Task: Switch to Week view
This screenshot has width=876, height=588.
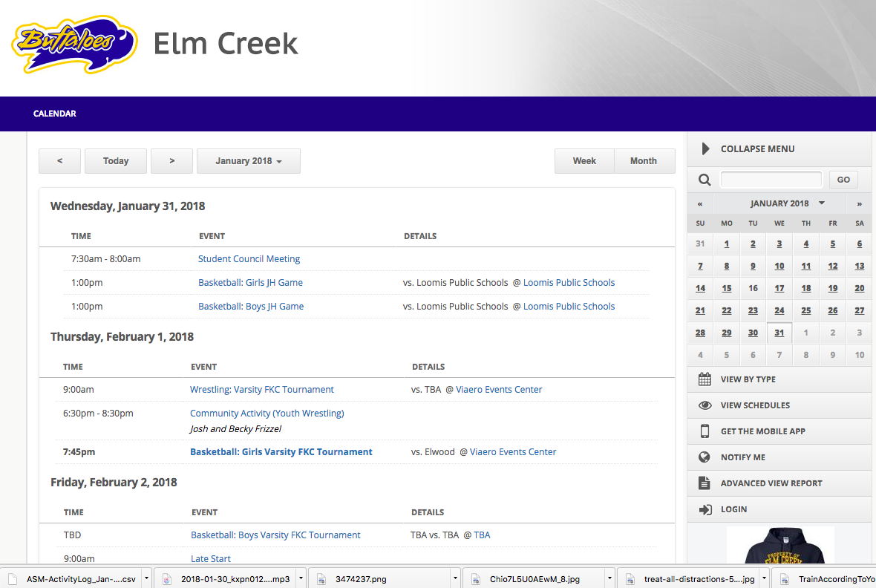Action: [x=584, y=161]
